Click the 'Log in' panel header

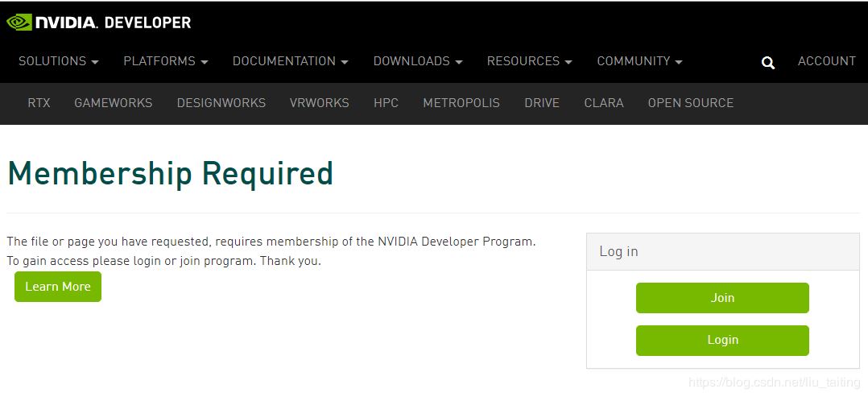723,251
